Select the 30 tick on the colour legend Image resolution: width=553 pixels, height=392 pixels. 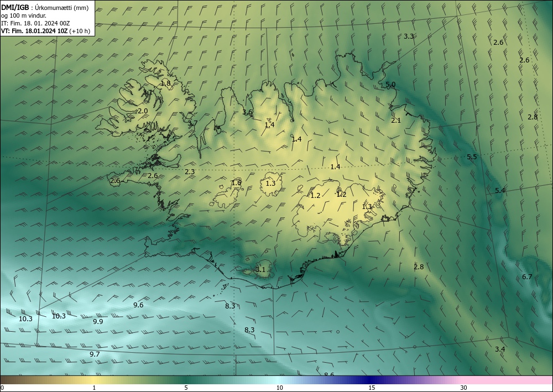click(464, 388)
